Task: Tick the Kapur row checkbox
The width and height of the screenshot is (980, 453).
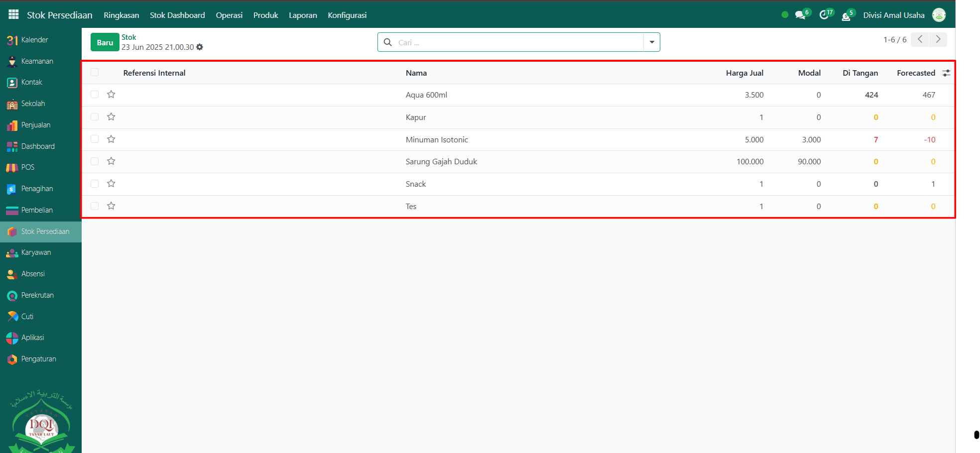Action: [95, 117]
